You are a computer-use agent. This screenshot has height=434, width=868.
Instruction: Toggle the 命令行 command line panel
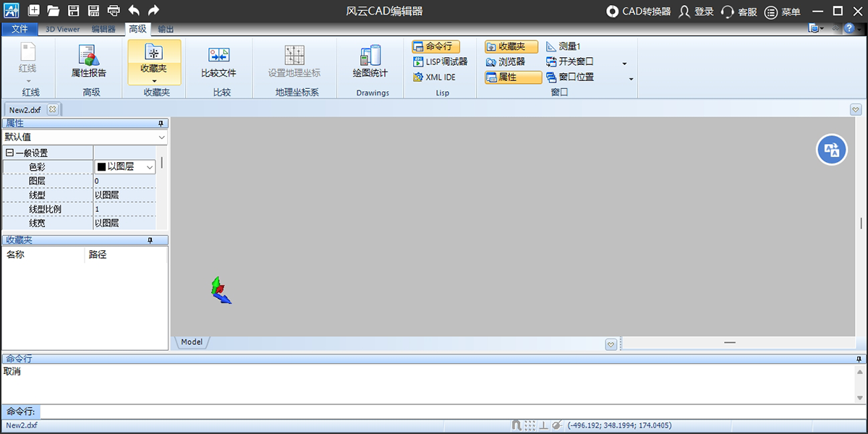pyautogui.click(x=435, y=46)
